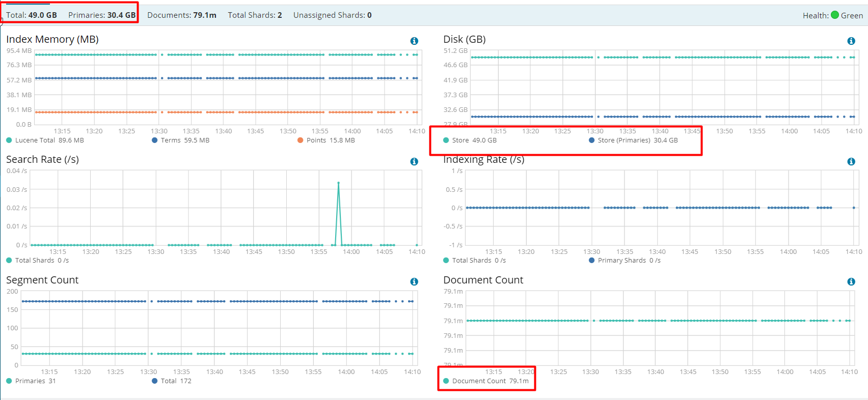Viewport: 868px width, 400px height.
Task: Click the "Search Rate (/s)" chart title
Action: click(x=42, y=159)
